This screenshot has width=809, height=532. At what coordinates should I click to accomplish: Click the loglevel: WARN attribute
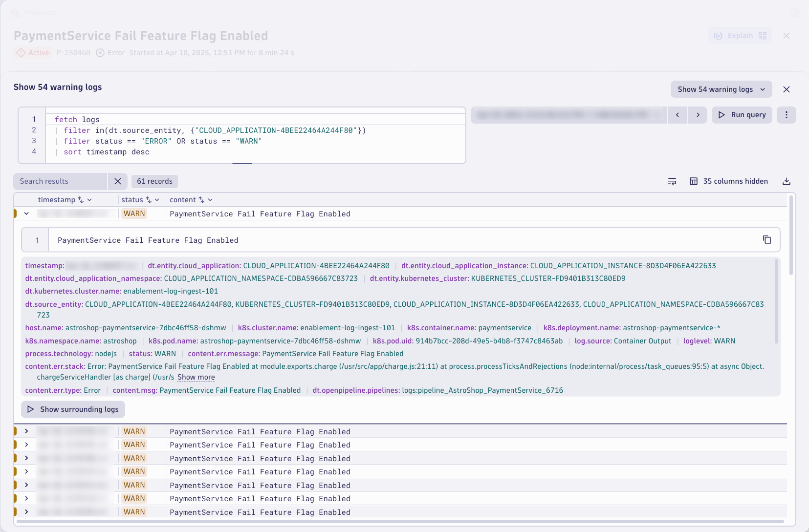709,341
